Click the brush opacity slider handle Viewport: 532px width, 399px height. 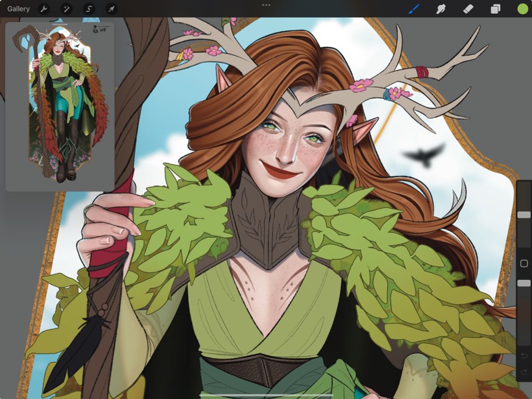click(523, 284)
